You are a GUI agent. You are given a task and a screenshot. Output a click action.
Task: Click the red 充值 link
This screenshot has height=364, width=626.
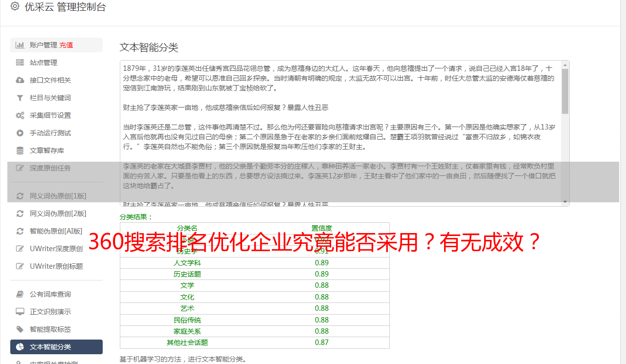click(x=66, y=45)
